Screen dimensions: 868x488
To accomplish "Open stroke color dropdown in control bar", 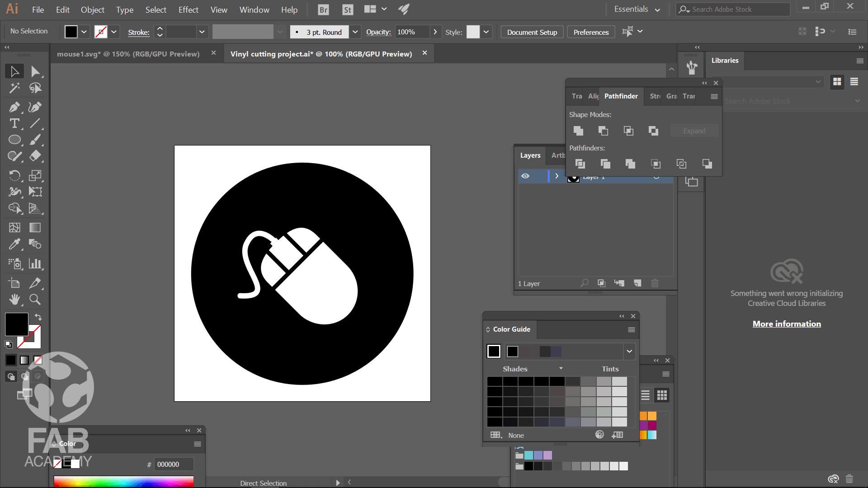I will (x=114, y=32).
